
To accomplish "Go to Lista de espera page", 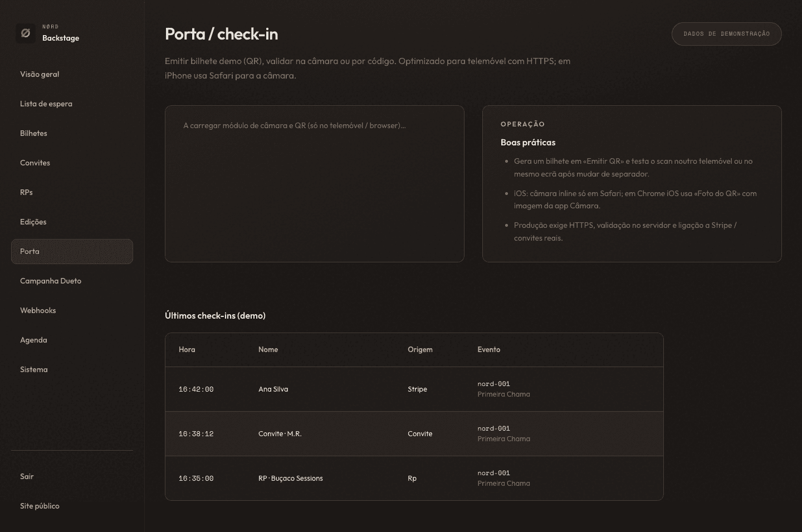I will [x=46, y=104].
